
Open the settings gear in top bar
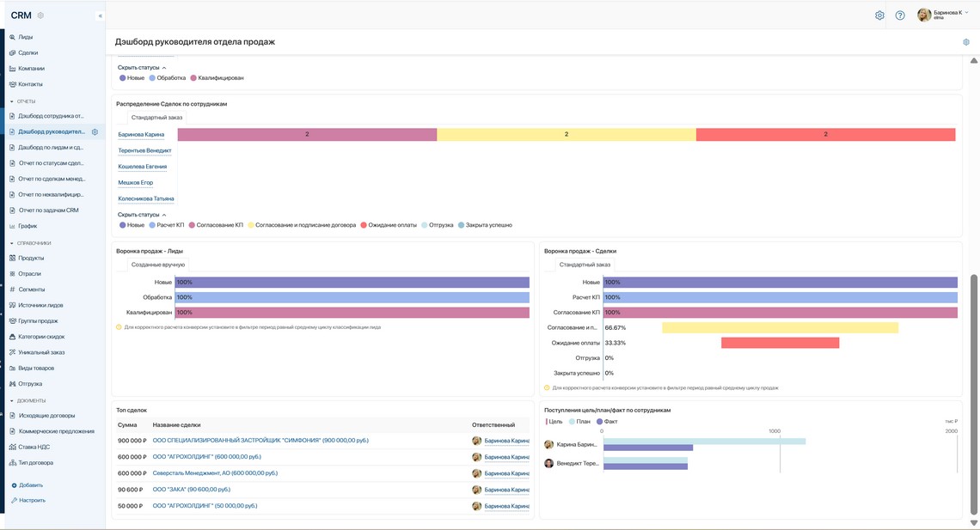879,15
